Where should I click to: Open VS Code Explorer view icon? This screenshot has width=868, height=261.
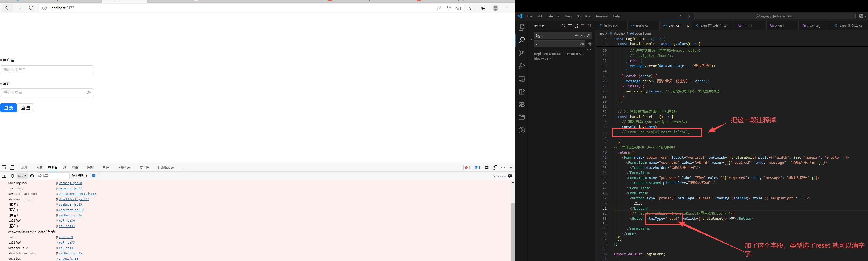521,27
